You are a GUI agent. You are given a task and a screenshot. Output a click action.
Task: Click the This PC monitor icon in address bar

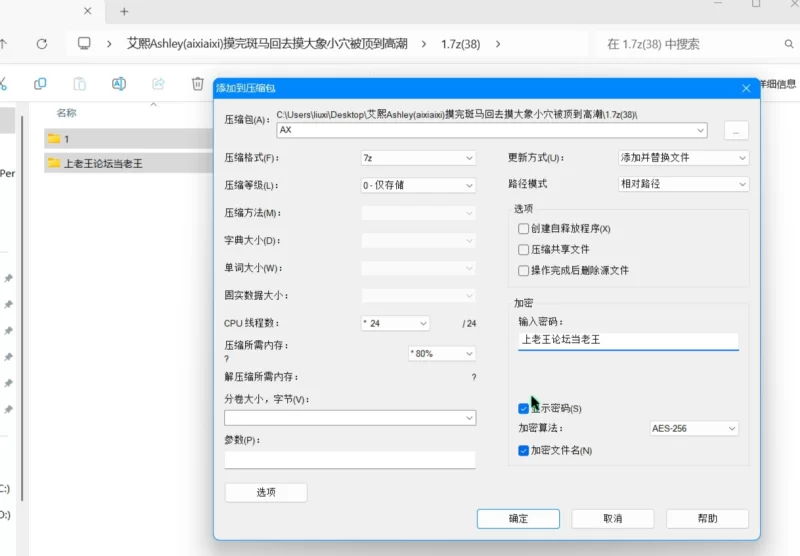[x=85, y=44]
